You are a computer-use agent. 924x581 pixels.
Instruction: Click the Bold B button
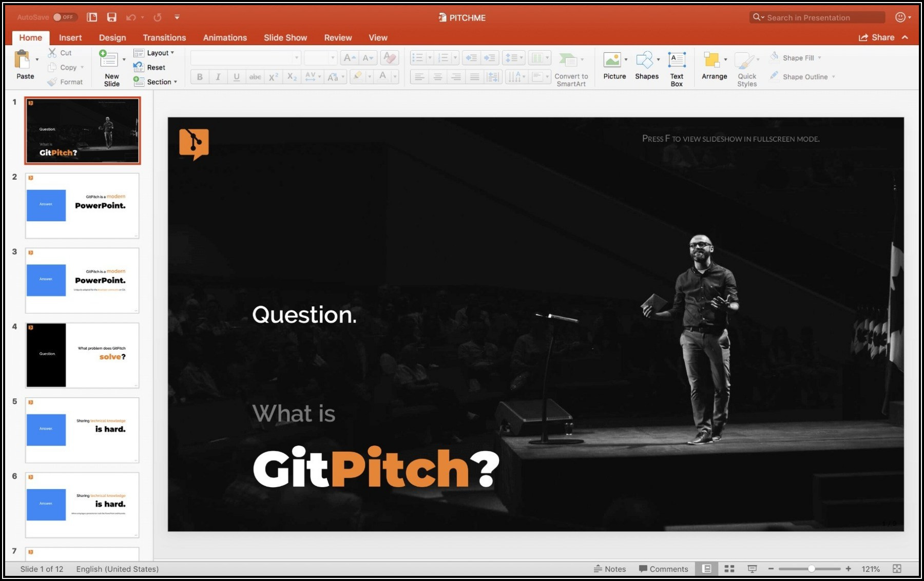coord(200,77)
